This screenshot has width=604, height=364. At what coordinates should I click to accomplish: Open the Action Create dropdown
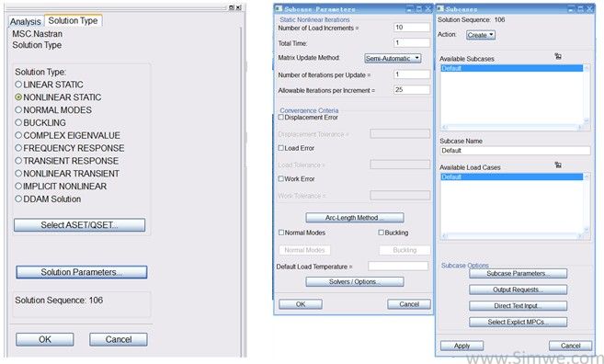[x=481, y=35]
